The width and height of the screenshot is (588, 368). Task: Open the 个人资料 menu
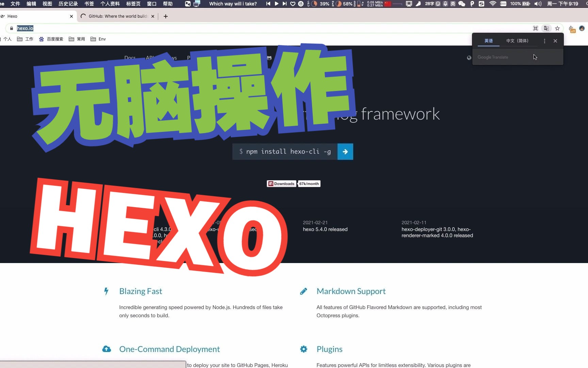point(110,4)
